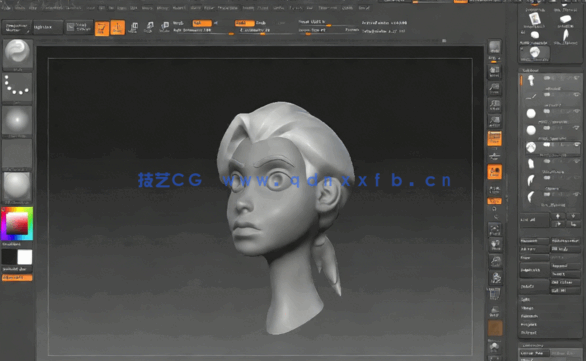Open Projection Master
Viewport: 586px width, 361px height.
click(17, 27)
